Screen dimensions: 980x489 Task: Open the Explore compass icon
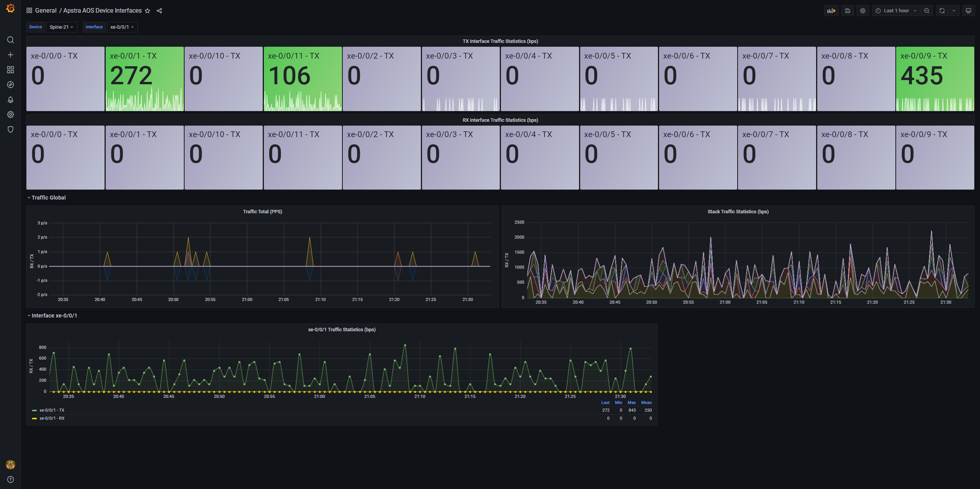[x=10, y=85]
